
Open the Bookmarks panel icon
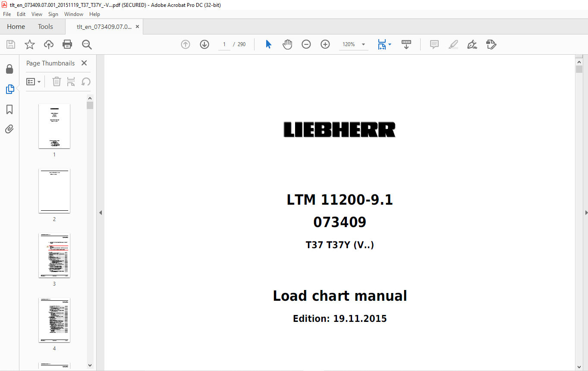(x=9, y=109)
